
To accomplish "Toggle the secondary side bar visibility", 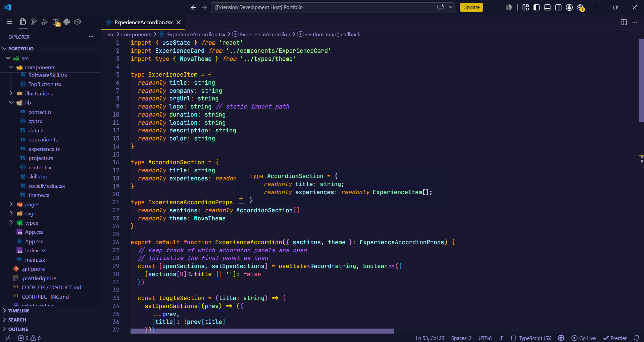I will [558, 7].
